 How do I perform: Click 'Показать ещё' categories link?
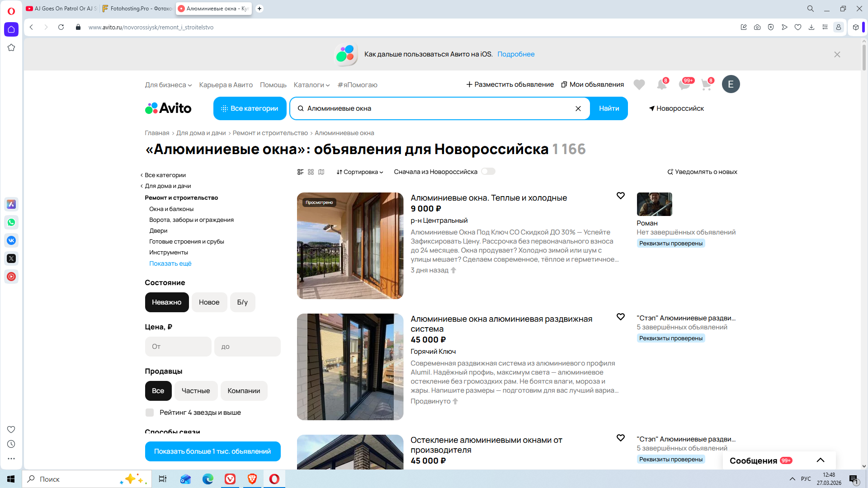coord(170,263)
